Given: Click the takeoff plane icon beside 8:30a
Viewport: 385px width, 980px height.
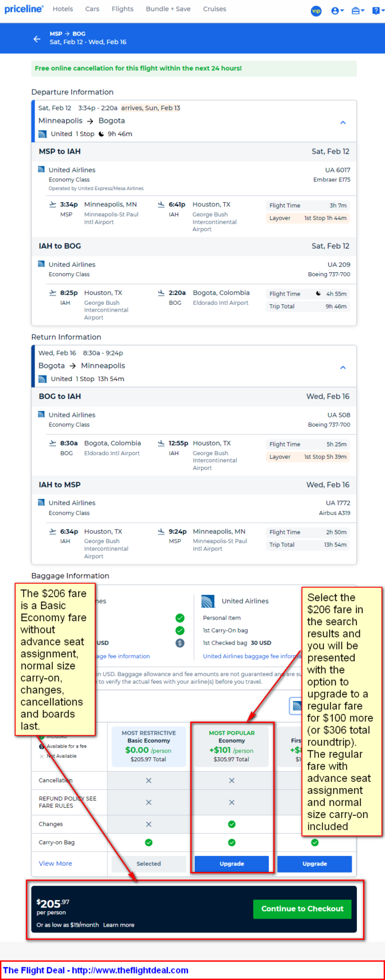Looking at the screenshot, I should point(53,443).
